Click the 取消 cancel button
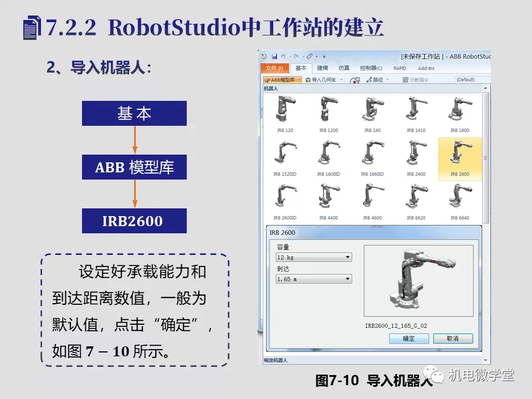 453,338
